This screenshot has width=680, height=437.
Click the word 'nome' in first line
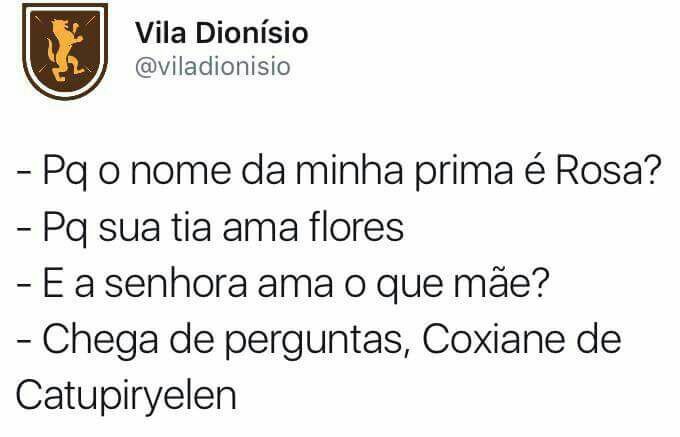click(181, 172)
